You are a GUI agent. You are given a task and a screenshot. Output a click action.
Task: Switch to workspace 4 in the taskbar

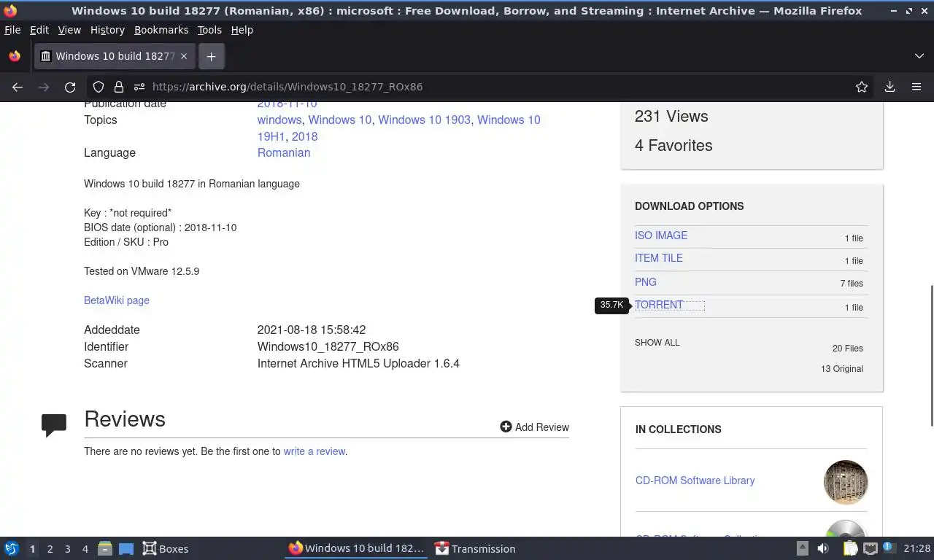85,549
